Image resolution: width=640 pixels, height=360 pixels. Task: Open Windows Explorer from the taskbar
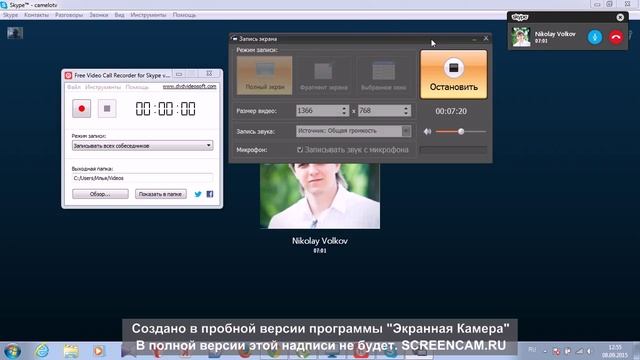tap(71, 351)
